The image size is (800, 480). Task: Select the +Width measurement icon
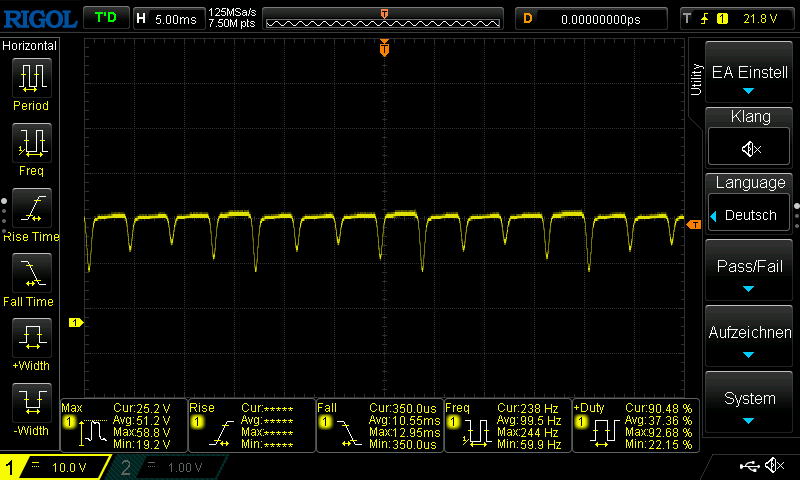[x=32, y=338]
